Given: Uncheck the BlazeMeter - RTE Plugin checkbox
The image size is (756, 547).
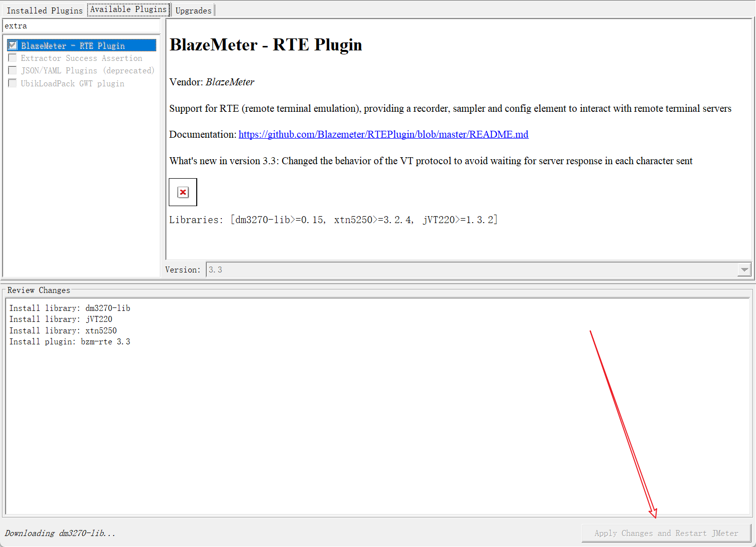Looking at the screenshot, I should tap(12, 45).
